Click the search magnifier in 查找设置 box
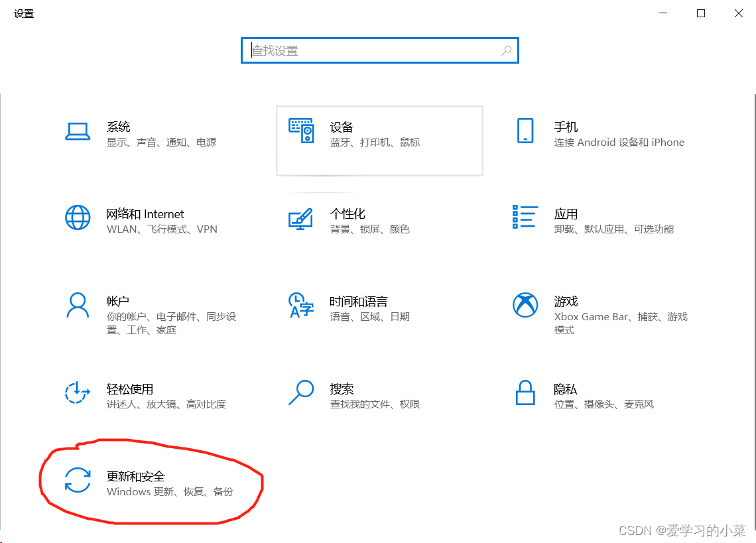 pyautogui.click(x=506, y=50)
